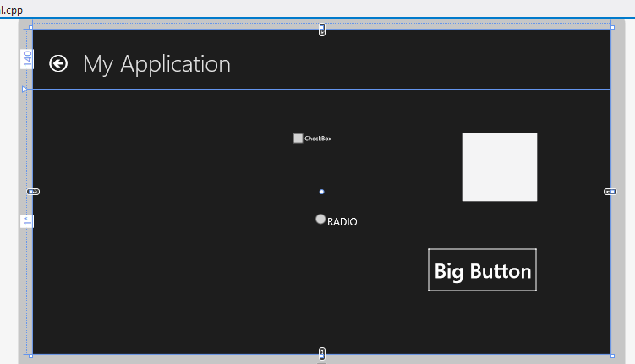635x364 pixels.
Task: Select the RADIO radio button
Action: click(x=320, y=220)
